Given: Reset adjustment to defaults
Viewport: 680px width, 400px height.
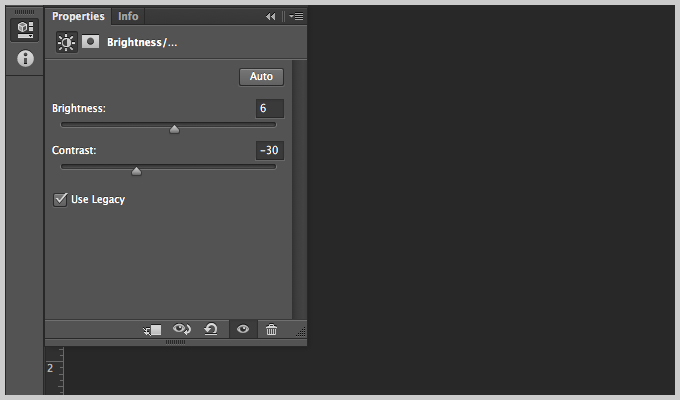Looking at the screenshot, I should (x=211, y=329).
